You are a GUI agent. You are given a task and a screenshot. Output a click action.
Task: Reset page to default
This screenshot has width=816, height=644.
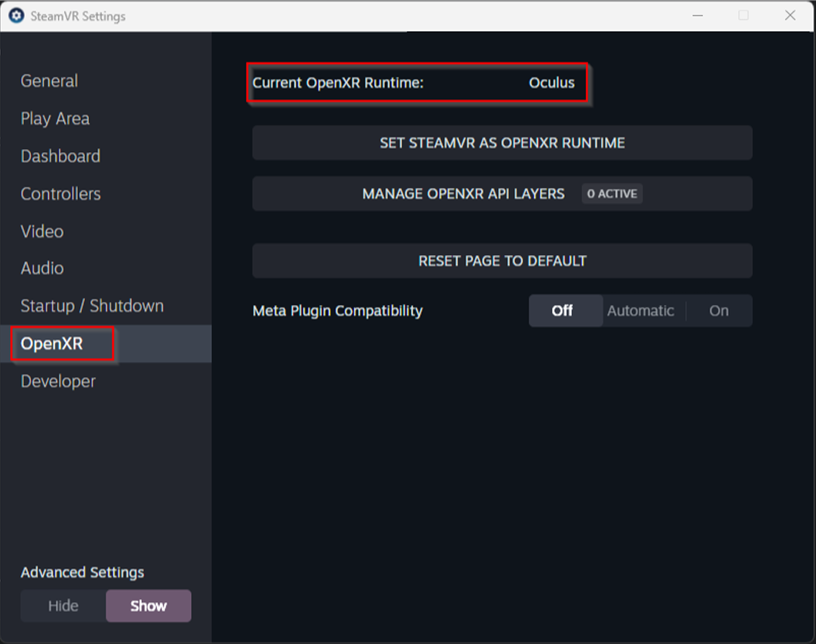(502, 261)
